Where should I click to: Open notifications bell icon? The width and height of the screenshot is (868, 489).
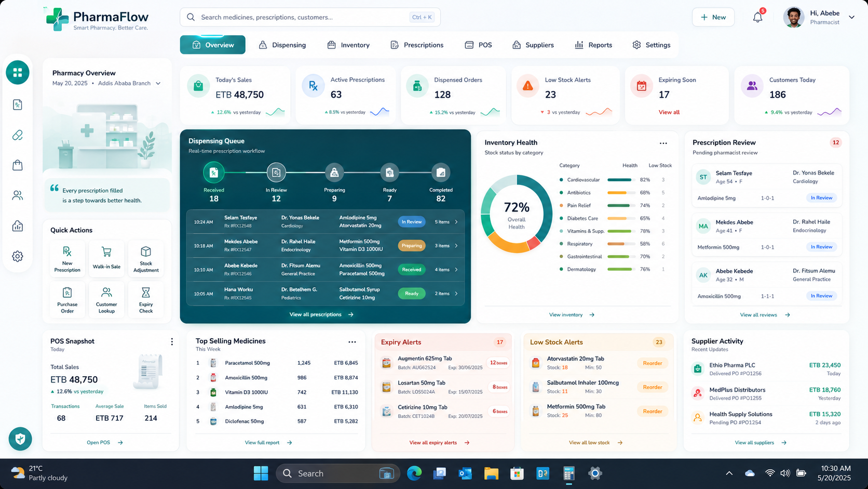[758, 17]
